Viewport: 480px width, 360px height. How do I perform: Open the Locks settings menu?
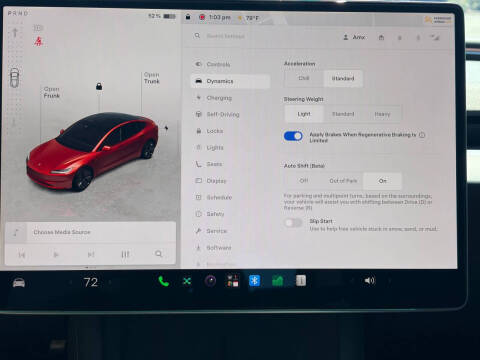230,131
